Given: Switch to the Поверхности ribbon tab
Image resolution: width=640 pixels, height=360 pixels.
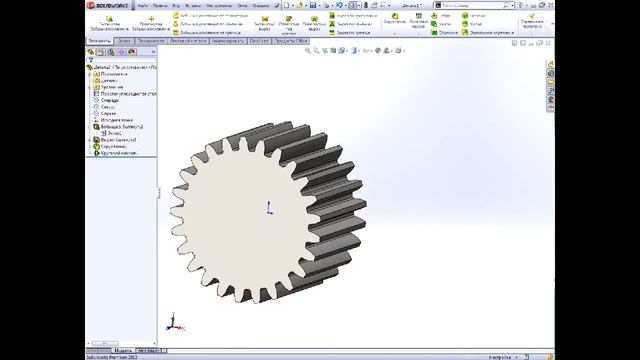Looking at the screenshot, I should pos(151,41).
